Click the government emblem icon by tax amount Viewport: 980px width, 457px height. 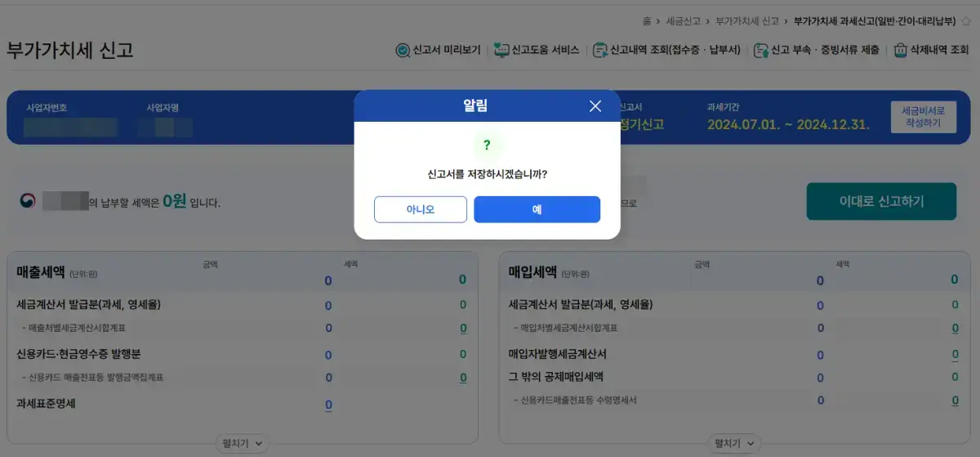click(x=29, y=201)
